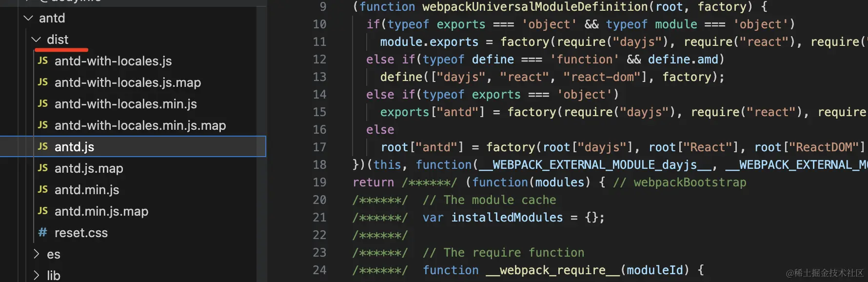Select the antd folder name
868x282 pixels.
(x=52, y=18)
